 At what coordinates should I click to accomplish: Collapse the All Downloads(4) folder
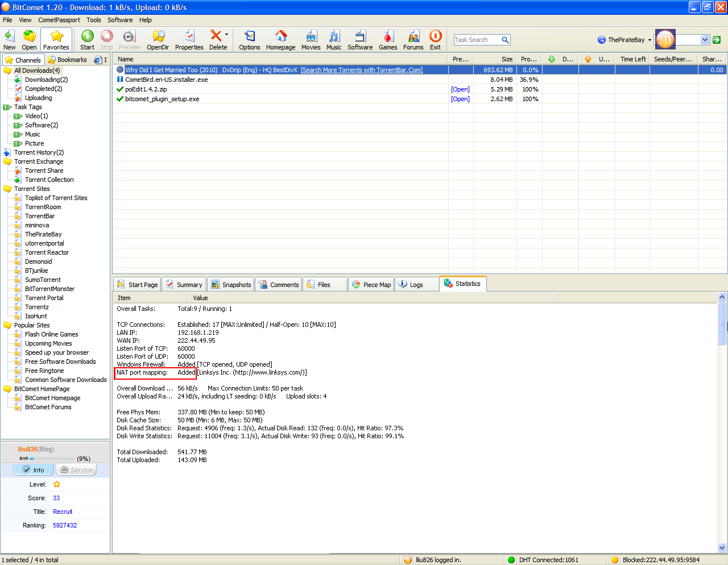coord(7,70)
